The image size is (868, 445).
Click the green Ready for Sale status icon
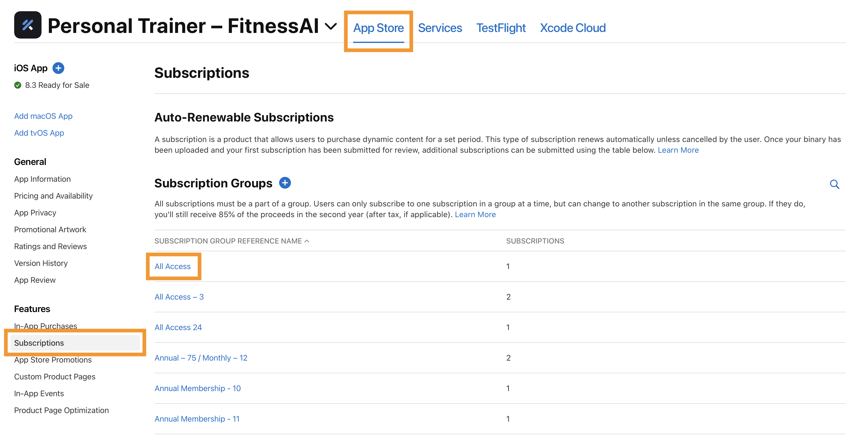point(18,85)
